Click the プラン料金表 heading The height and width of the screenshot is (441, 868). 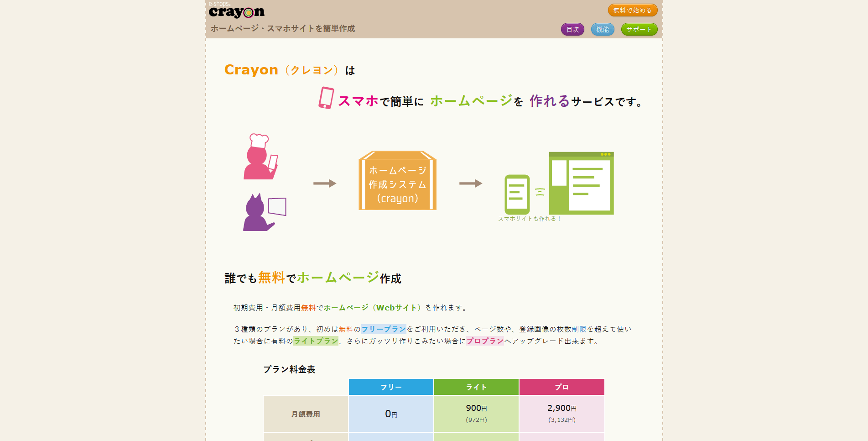289,369
